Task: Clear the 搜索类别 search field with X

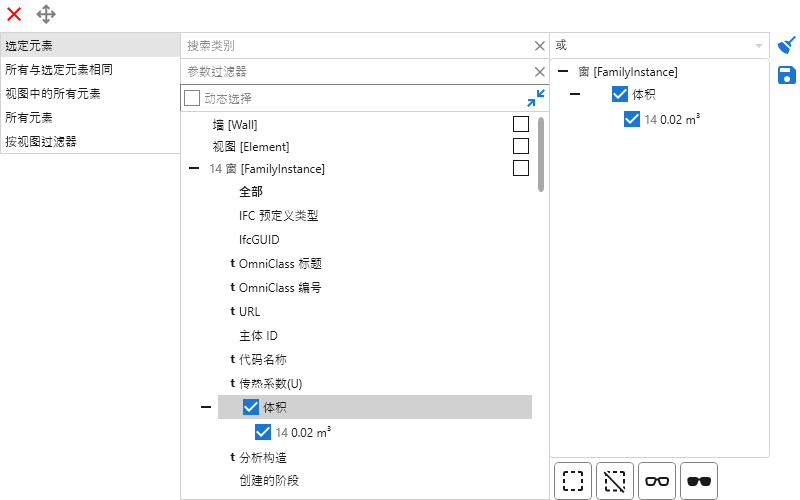Action: [540, 45]
